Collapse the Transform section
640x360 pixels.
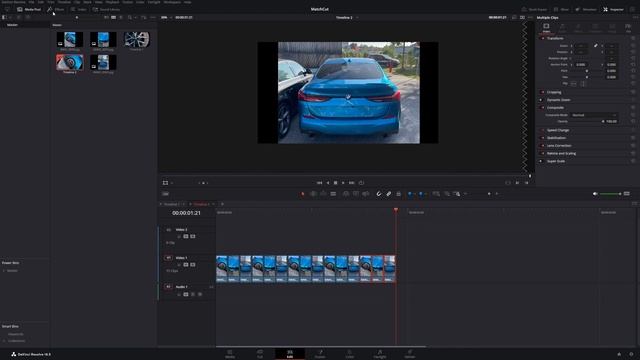[555, 38]
